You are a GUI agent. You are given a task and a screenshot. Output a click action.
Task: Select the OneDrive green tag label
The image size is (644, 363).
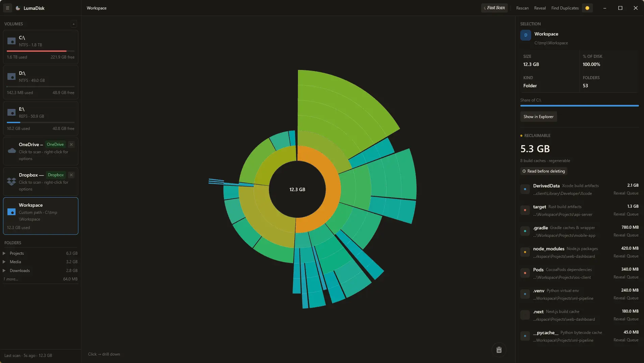click(55, 144)
